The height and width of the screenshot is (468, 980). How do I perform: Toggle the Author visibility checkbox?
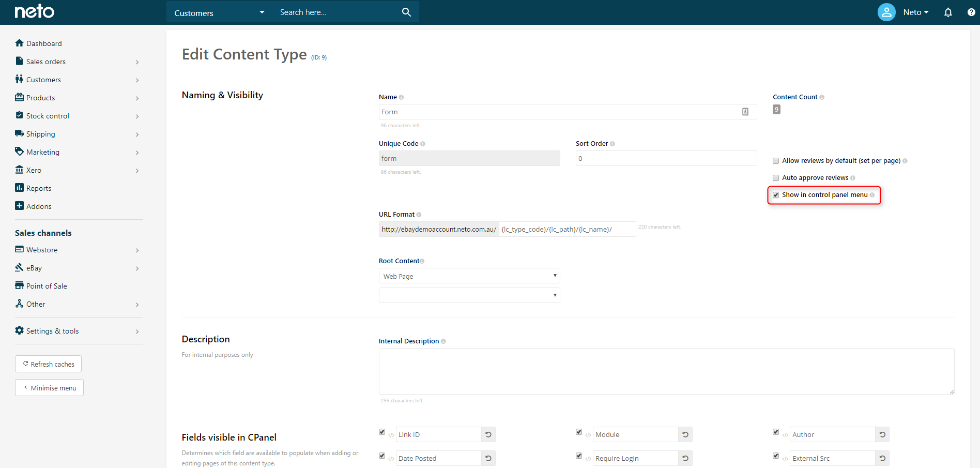[x=776, y=432]
